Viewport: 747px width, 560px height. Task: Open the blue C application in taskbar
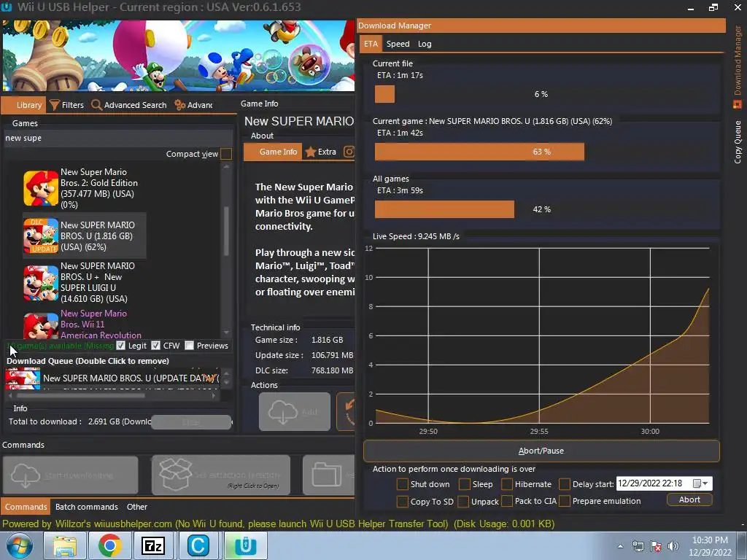tap(198, 545)
